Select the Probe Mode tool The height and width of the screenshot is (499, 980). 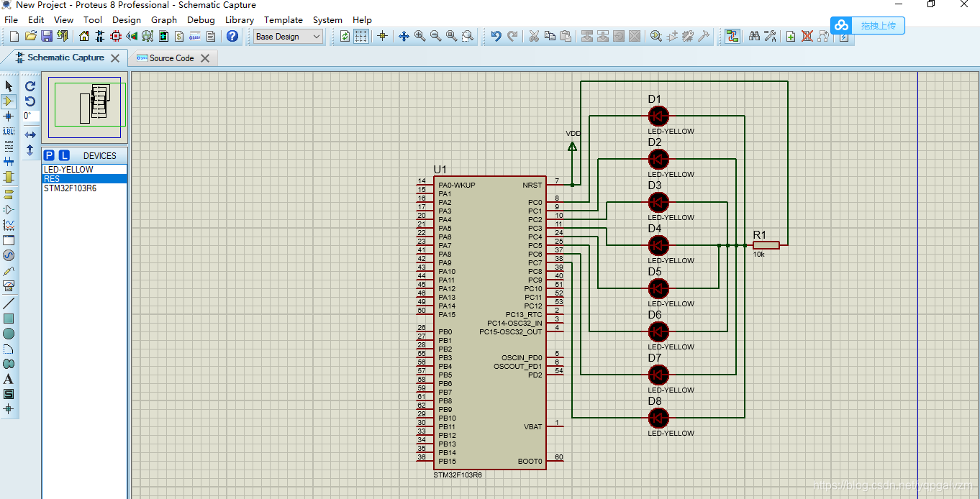tap(9, 270)
